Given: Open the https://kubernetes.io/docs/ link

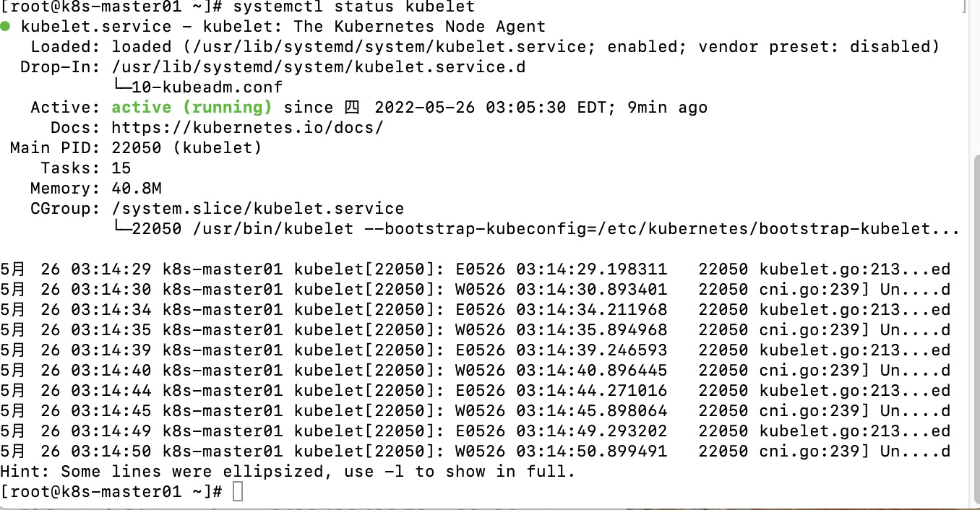Looking at the screenshot, I should [x=247, y=128].
